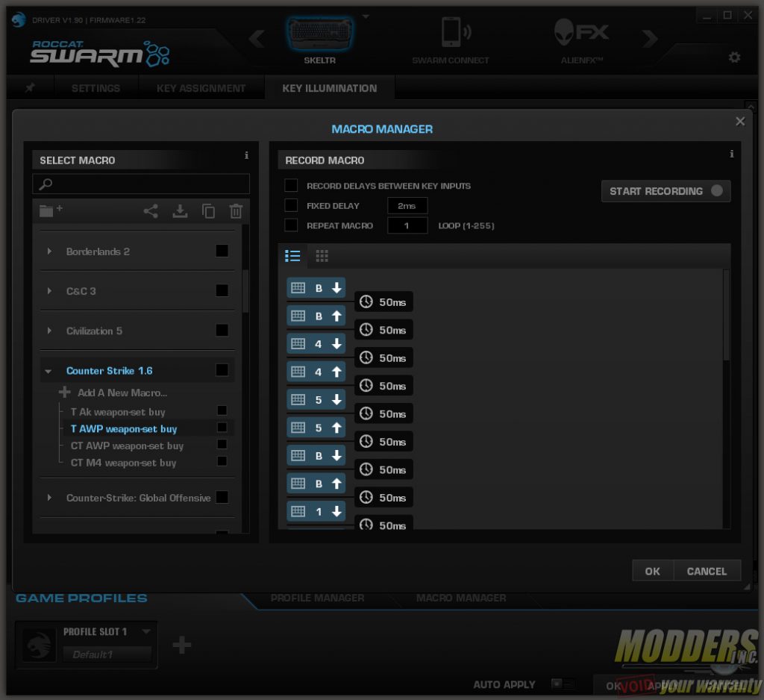Screen dimensions: 764x700
Task: Select the 4 key-down macro step
Action: (316, 344)
